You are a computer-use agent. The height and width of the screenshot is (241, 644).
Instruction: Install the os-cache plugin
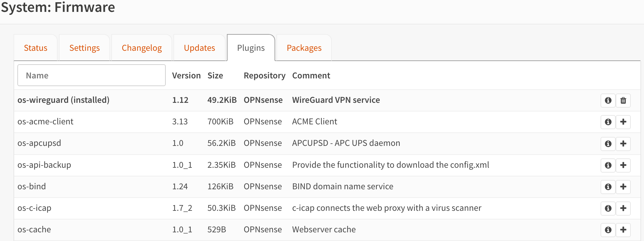pyautogui.click(x=623, y=230)
